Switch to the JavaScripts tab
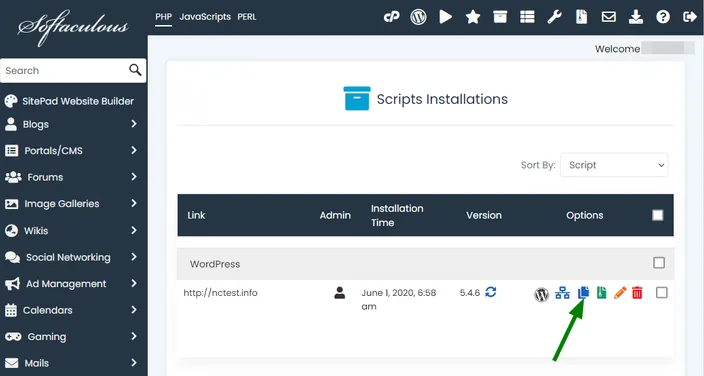The image size is (704, 376). (205, 17)
